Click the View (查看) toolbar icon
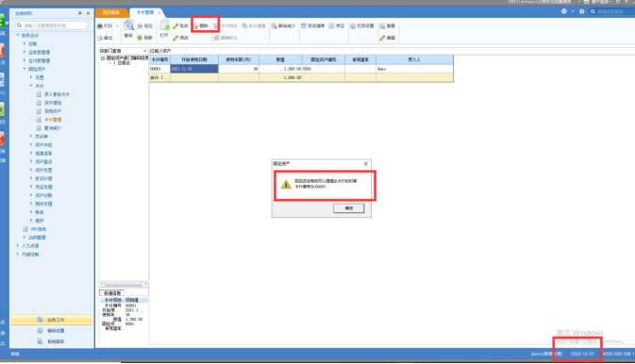635x364 pixels. point(382,25)
